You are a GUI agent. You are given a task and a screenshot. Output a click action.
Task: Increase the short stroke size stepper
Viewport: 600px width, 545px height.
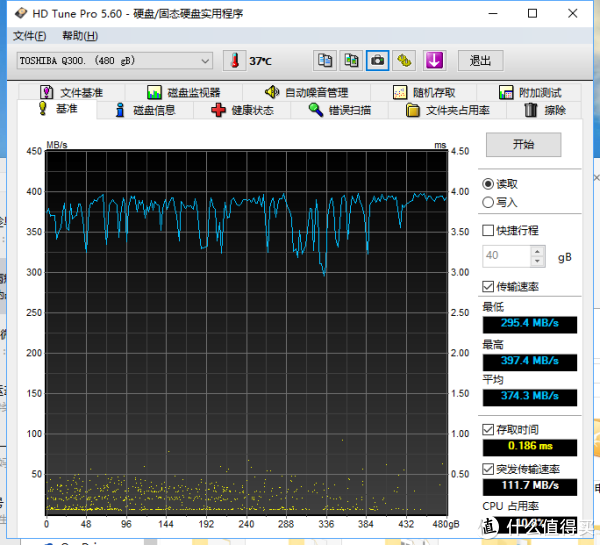[x=537, y=251]
